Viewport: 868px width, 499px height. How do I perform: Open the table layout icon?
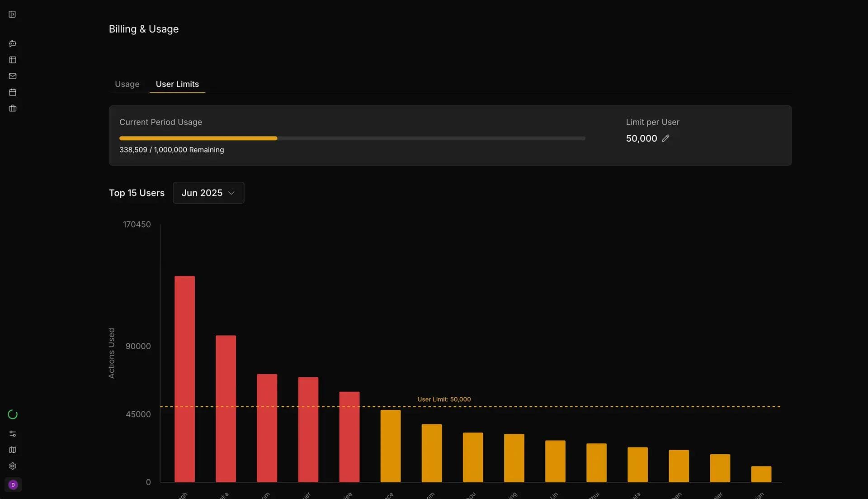[x=13, y=60]
